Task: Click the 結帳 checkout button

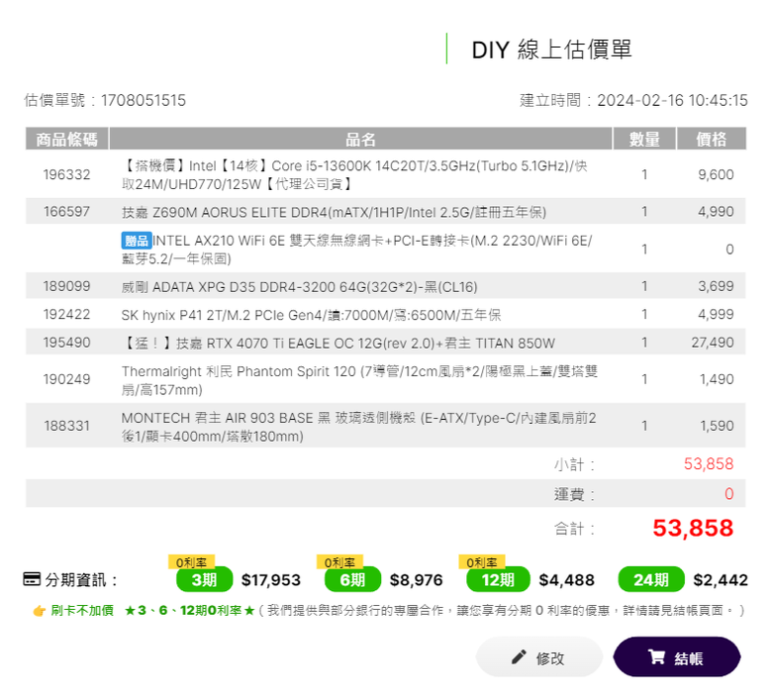Action: pyautogui.click(x=676, y=656)
